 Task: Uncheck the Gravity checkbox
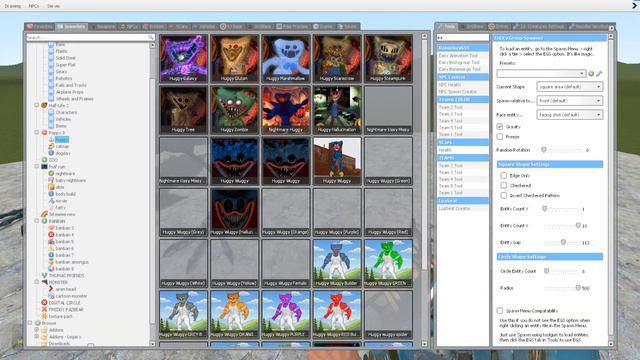[500, 127]
